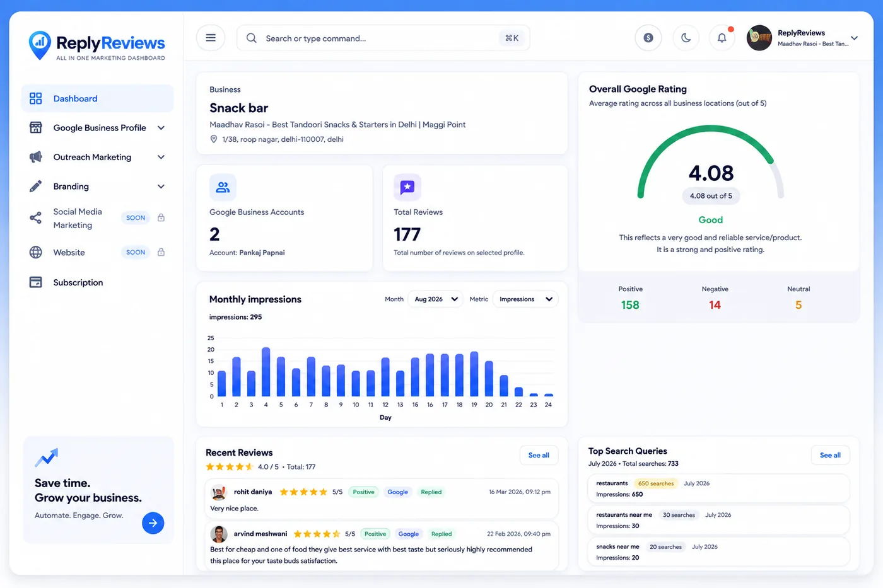The height and width of the screenshot is (588, 883).
Task: Click the Replied tag on arvind meshwani's review
Action: [x=441, y=534]
